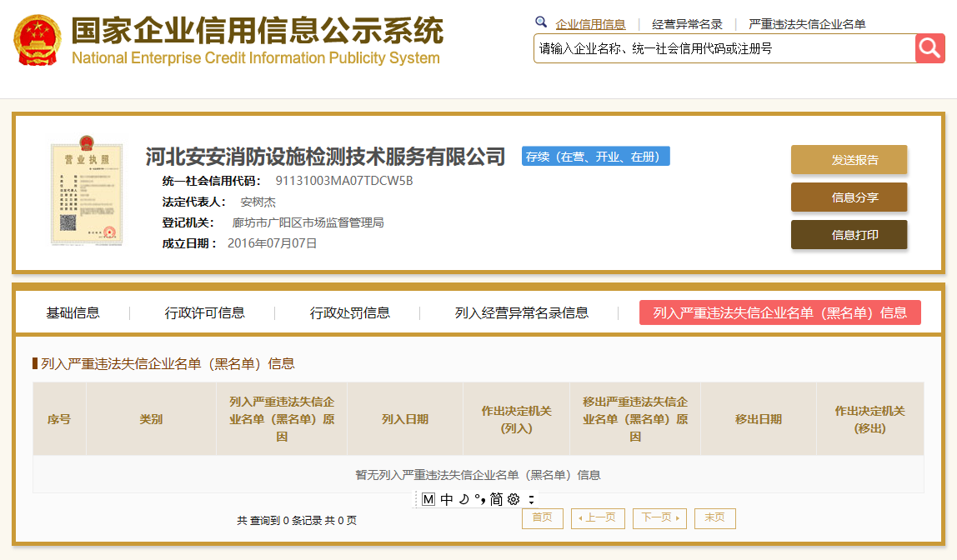Image resolution: width=957 pixels, height=560 pixels.
Task: Click the 列入日期 column header
Action: (405, 419)
